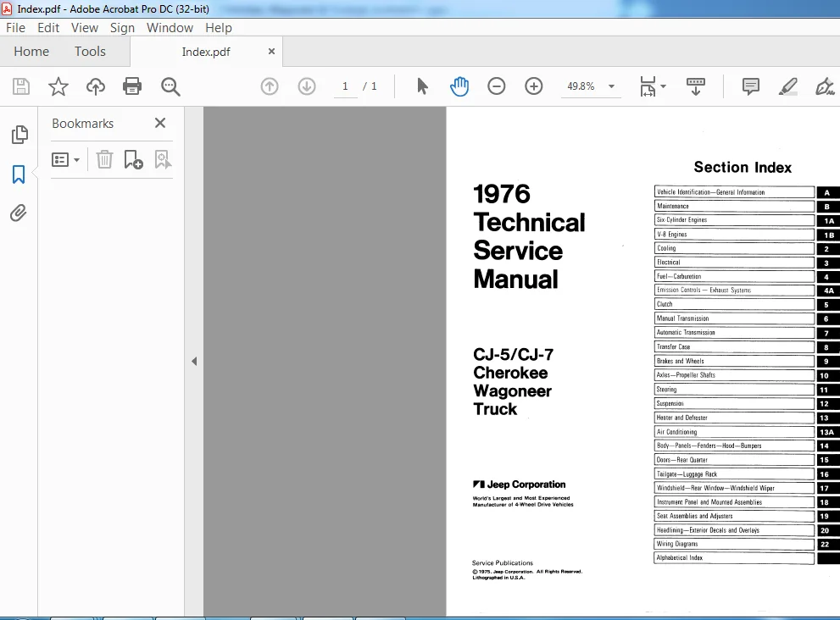Image resolution: width=840 pixels, height=620 pixels.
Task: Click Brakes and Wheels entry
Action: pos(734,361)
